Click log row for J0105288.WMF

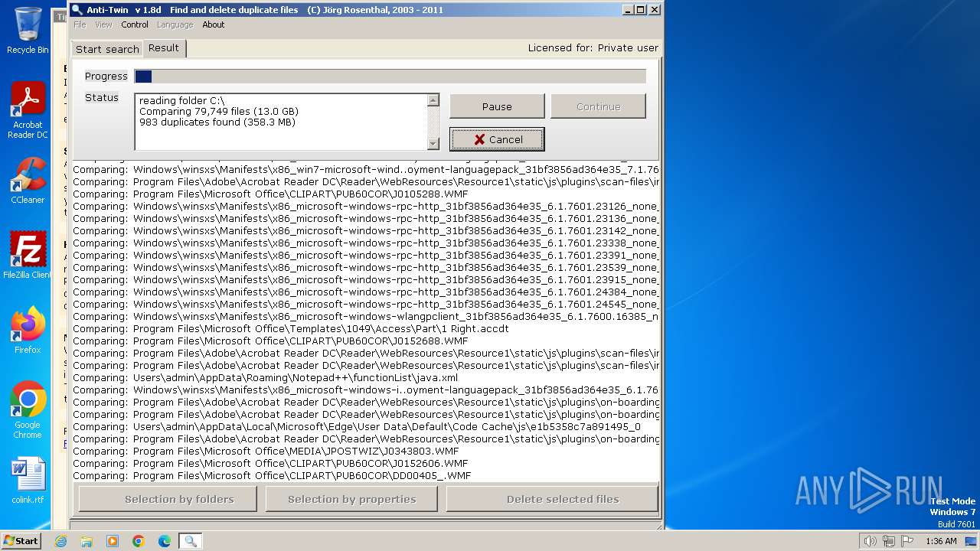coord(365,194)
